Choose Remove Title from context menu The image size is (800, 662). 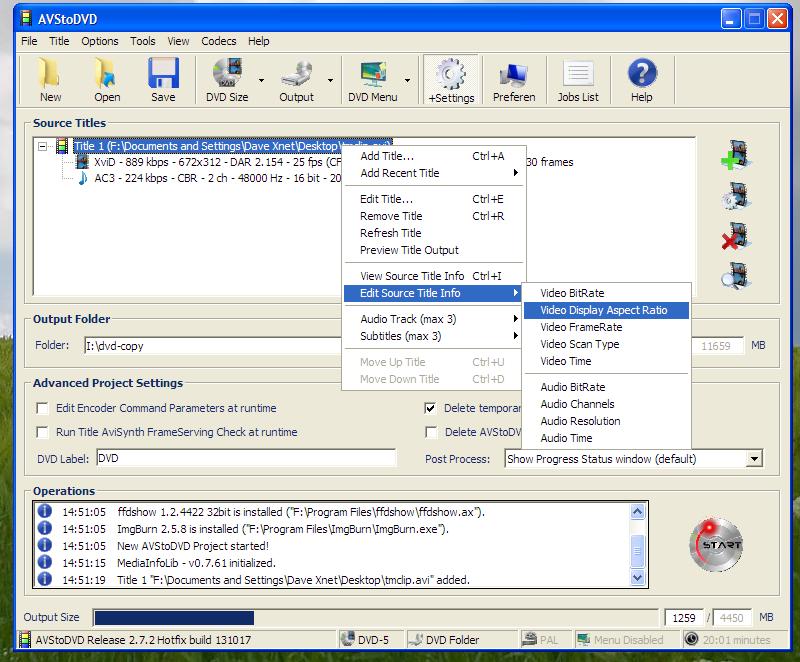tap(391, 216)
